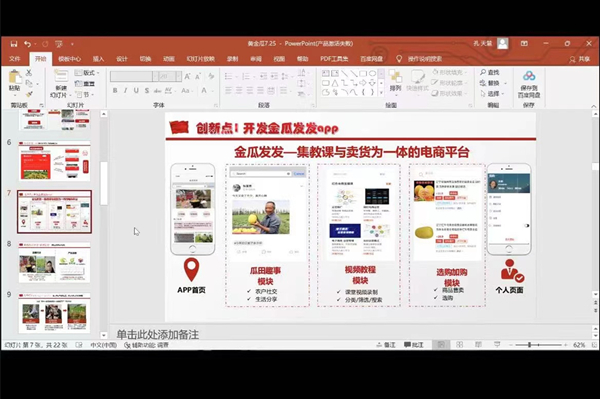Click the Undo arrow icon
The image size is (600, 399).
point(27,44)
